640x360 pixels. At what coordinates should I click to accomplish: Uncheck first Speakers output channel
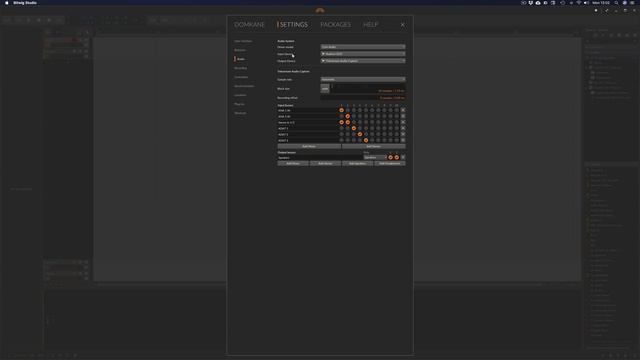(391, 157)
